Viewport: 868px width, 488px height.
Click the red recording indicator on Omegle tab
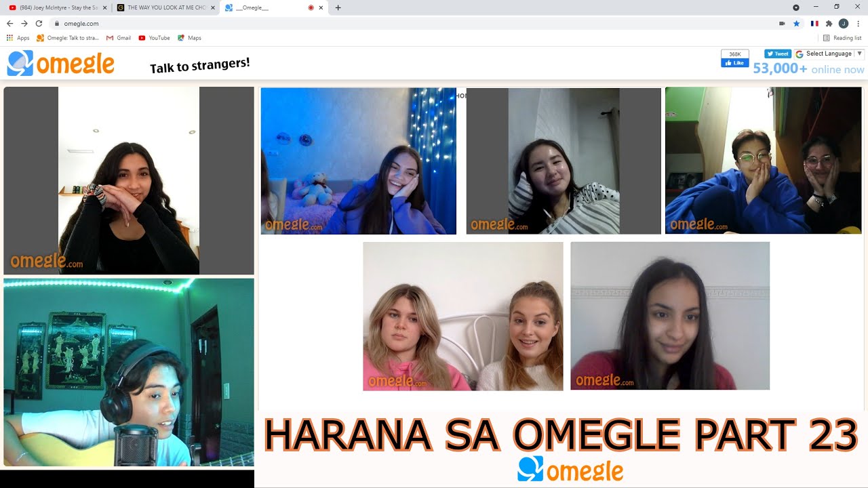tap(311, 7)
